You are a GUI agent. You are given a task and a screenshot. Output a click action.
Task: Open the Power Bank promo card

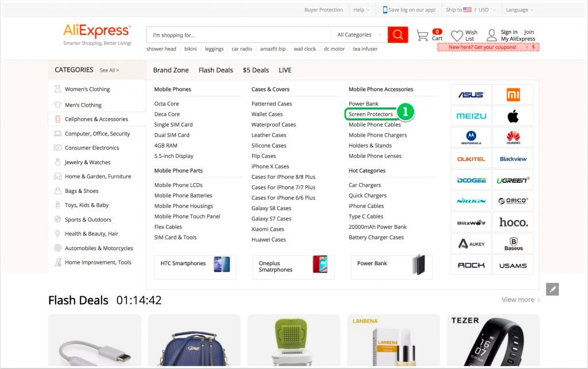(x=392, y=267)
